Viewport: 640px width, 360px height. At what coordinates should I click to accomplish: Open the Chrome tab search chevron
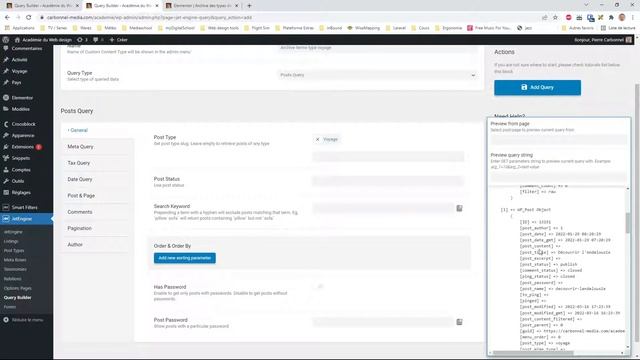(x=587, y=5)
